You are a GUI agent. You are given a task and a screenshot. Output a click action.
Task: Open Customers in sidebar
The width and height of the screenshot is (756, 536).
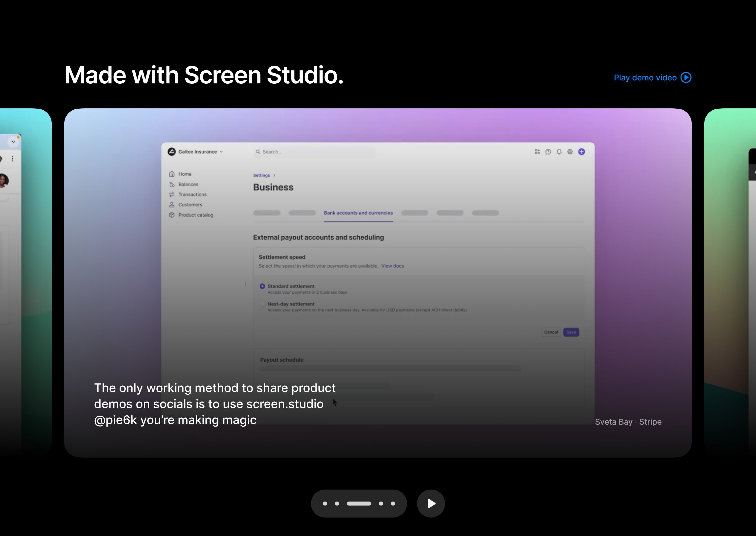tap(190, 205)
